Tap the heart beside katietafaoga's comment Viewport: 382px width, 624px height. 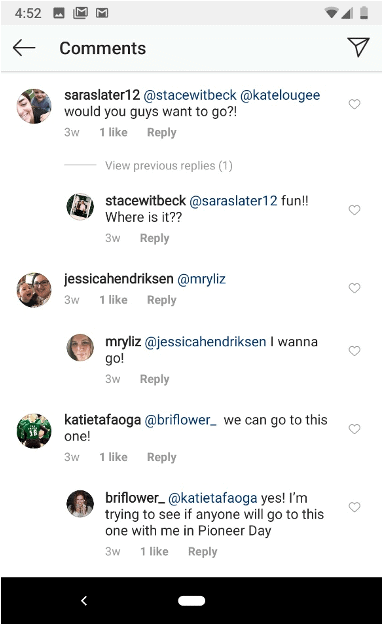tap(354, 429)
